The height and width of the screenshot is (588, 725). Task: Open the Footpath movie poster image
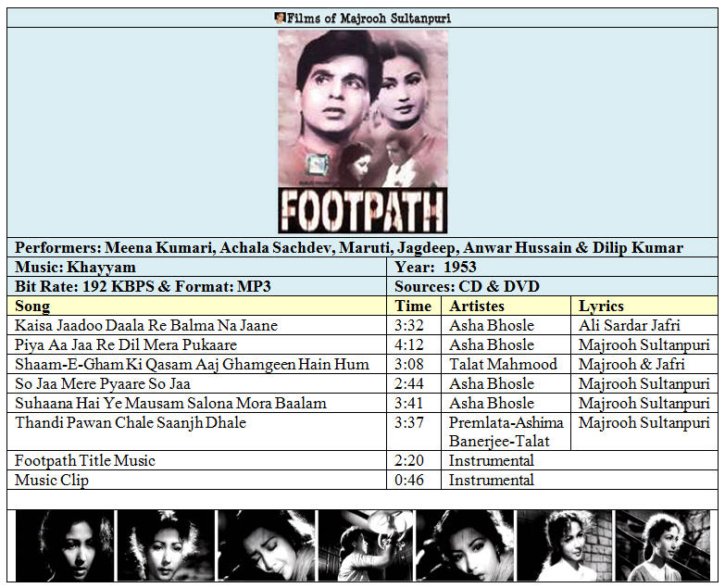(363, 131)
